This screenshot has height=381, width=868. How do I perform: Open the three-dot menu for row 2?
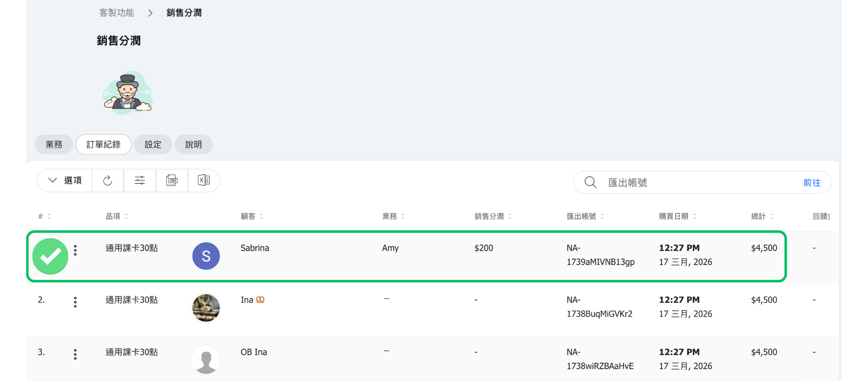click(x=75, y=302)
